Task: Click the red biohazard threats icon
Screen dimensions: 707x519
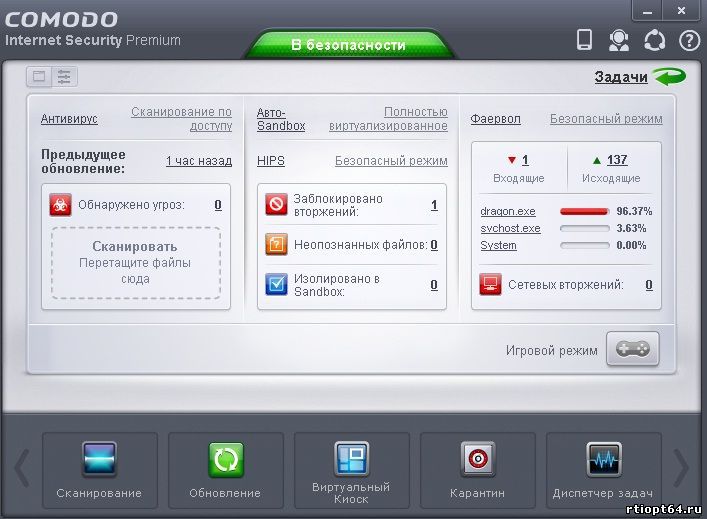Action: pyautogui.click(x=60, y=205)
